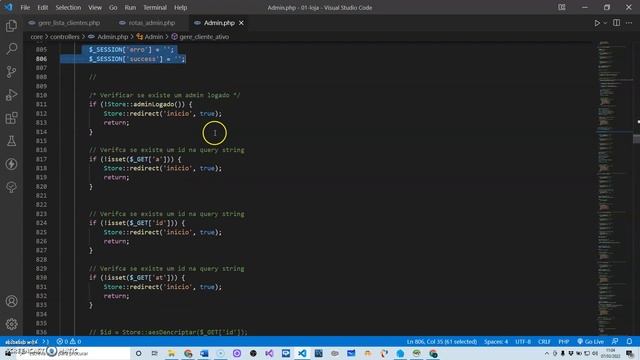The height and width of the screenshot is (360, 640).
Task: Click the $_SESSION['success'] line 806
Action: click(137, 59)
